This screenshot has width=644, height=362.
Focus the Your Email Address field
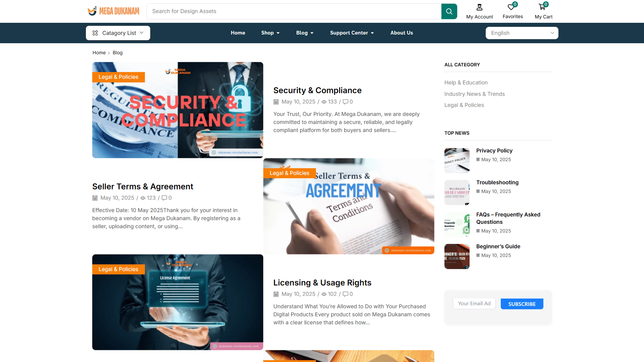point(474,304)
